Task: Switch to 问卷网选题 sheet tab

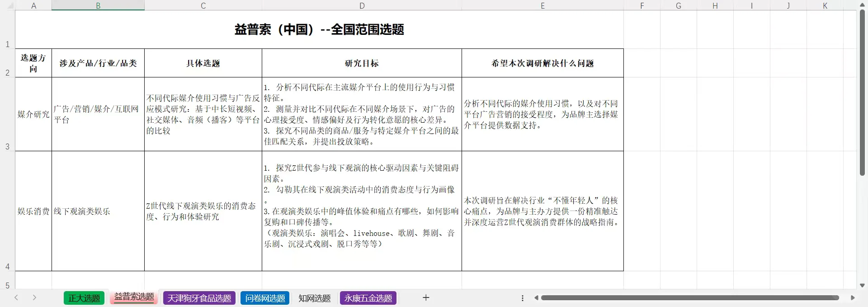Action: [x=265, y=298]
